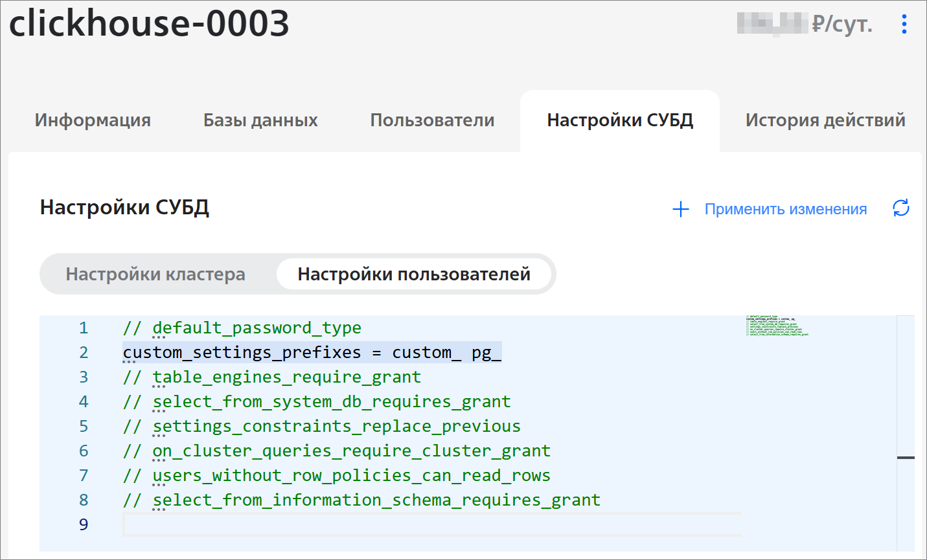Select the Настройки пользователей segment

(x=414, y=274)
